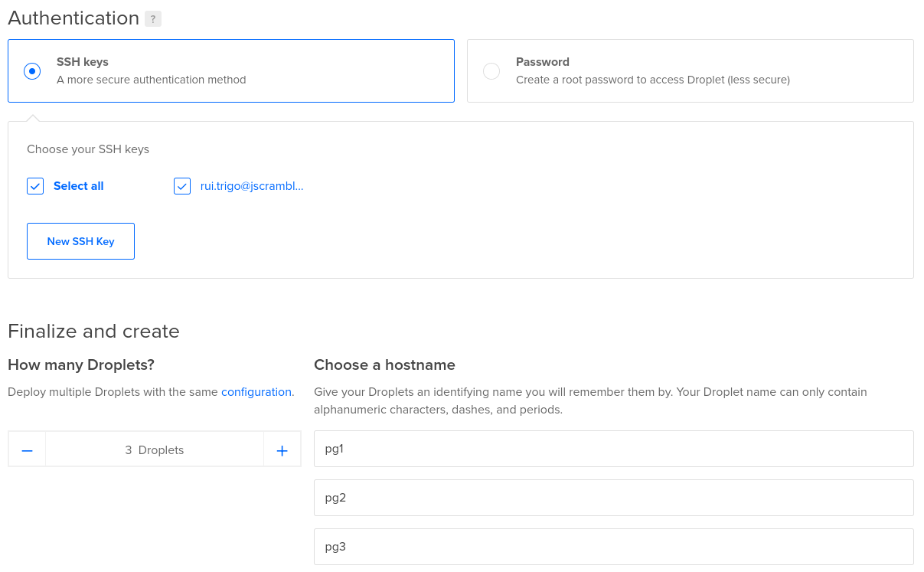Image resolution: width=924 pixels, height=572 pixels.
Task: Click 'Create a root password' description text
Action: coord(652,80)
